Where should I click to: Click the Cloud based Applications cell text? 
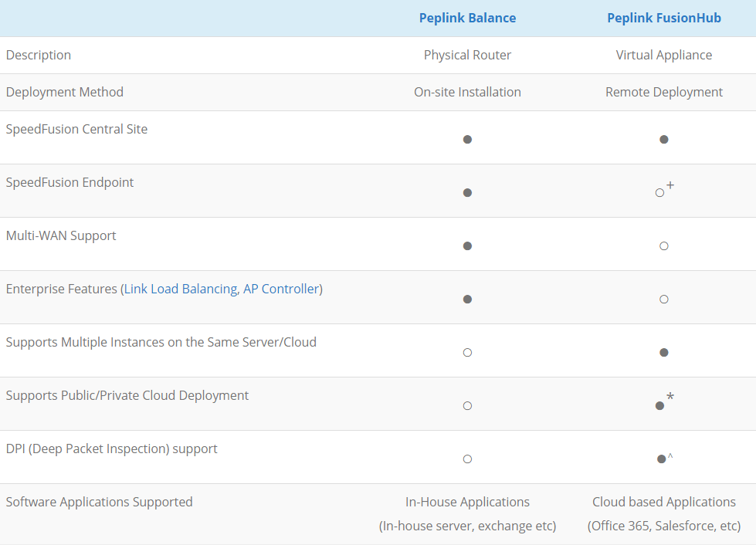663,502
